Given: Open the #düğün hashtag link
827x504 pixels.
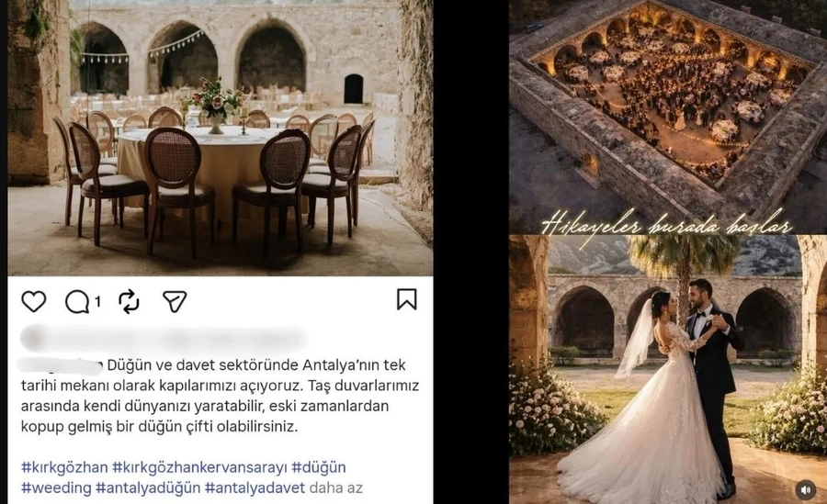Looking at the screenshot, I should pyautogui.click(x=319, y=467).
